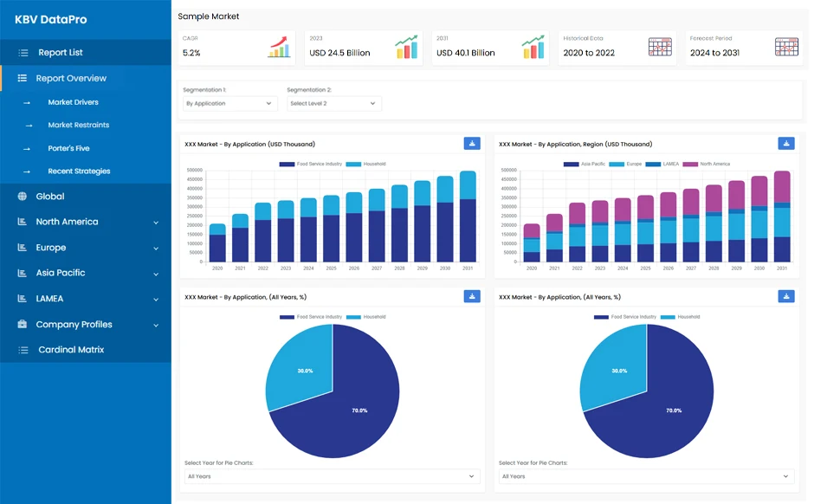Click download icon on right pie chart

tap(785, 296)
